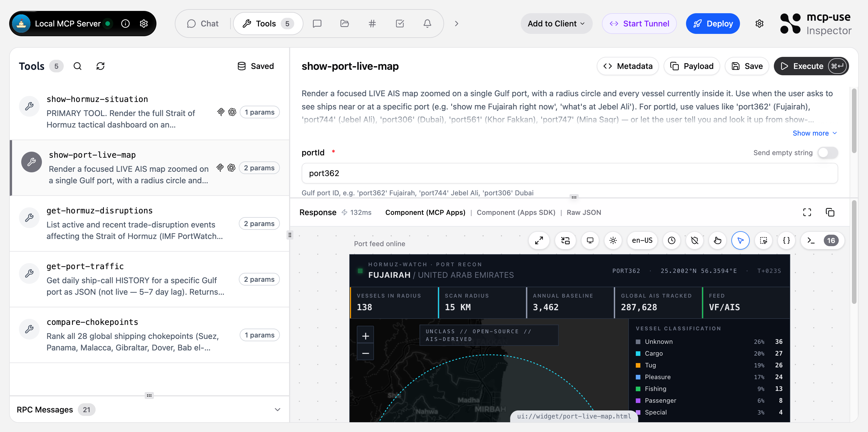Image resolution: width=868 pixels, height=432 pixels.
Task: Select the Raw JSON response tab
Action: tap(584, 213)
